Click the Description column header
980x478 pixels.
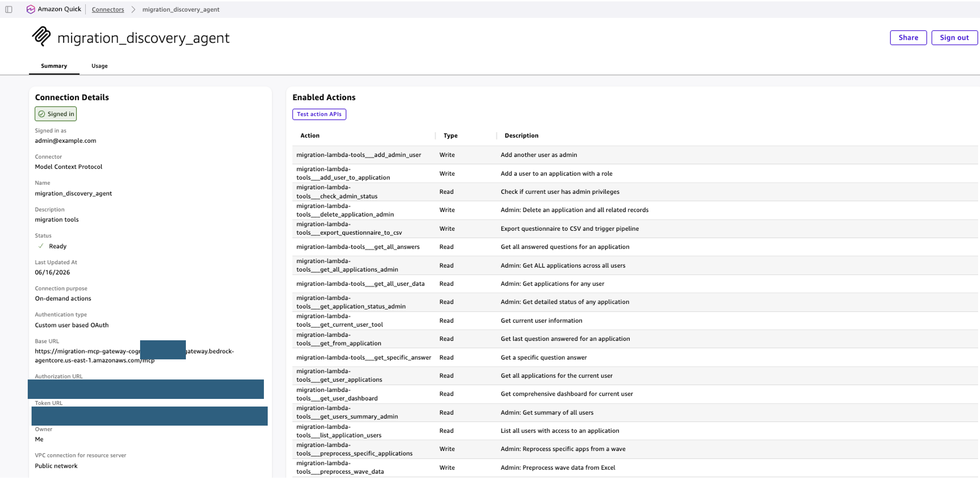click(x=521, y=136)
